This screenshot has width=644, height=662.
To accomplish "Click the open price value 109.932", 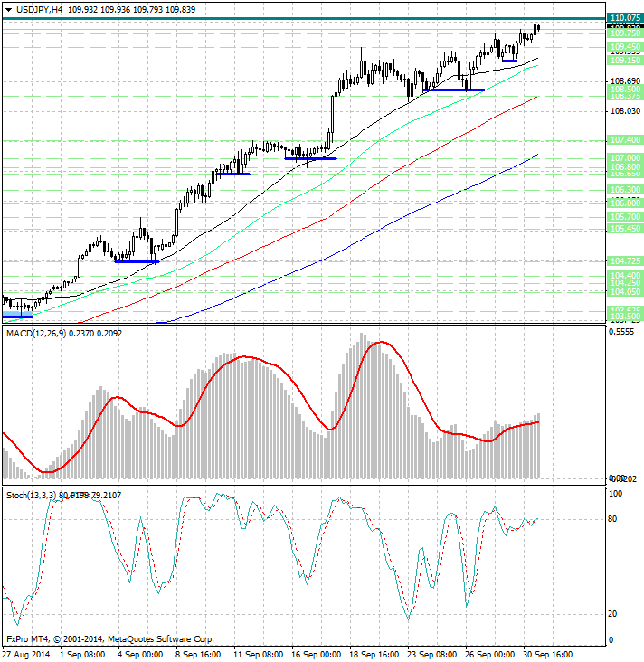I will tap(83, 9).
